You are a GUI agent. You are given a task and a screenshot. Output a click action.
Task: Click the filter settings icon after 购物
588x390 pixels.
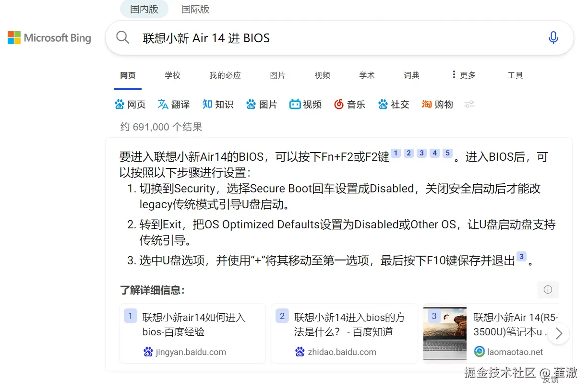(x=469, y=104)
